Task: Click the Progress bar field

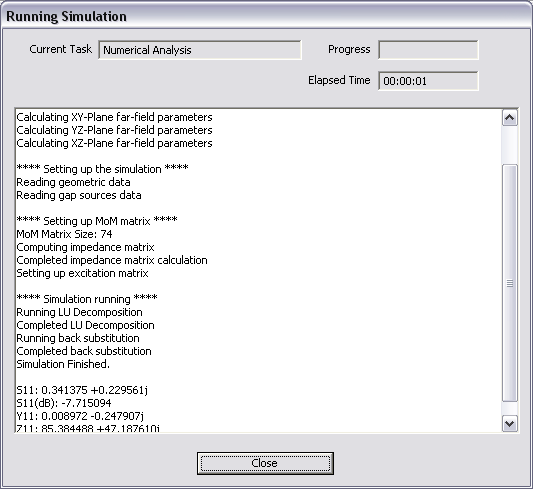Action: pos(428,50)
